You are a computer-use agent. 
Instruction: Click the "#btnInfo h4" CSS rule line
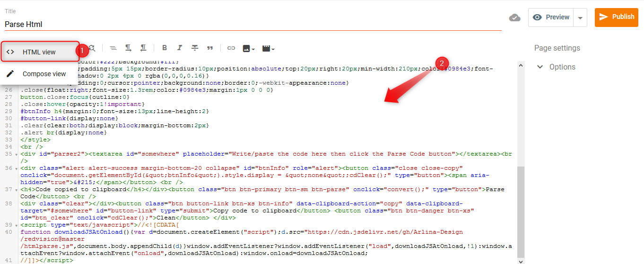(114, 111)
